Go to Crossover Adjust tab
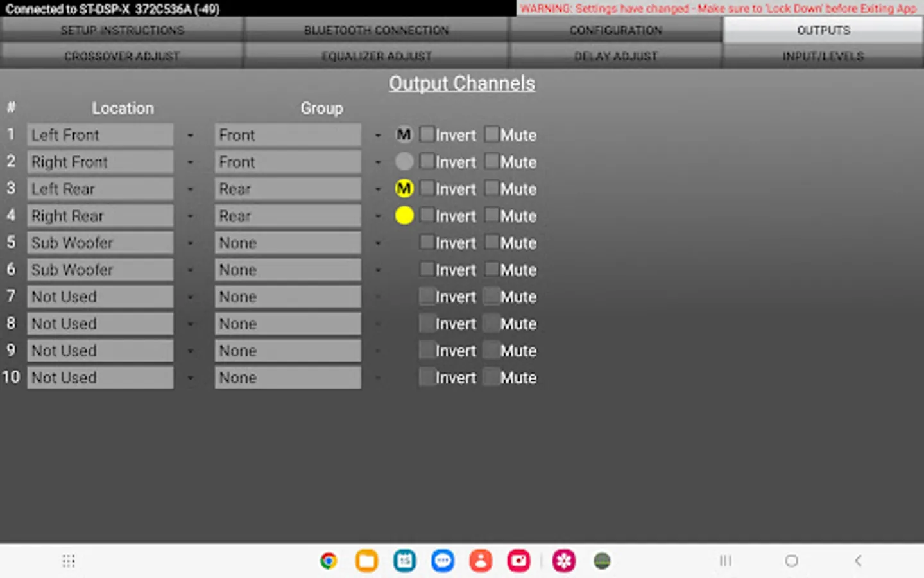 [122, 56]
